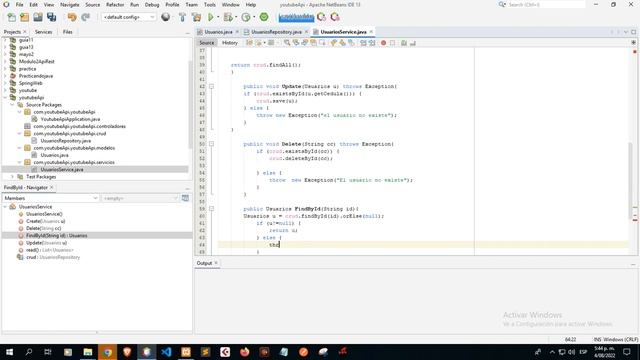
Task: Select the Source view button
Action: [207, 43]
